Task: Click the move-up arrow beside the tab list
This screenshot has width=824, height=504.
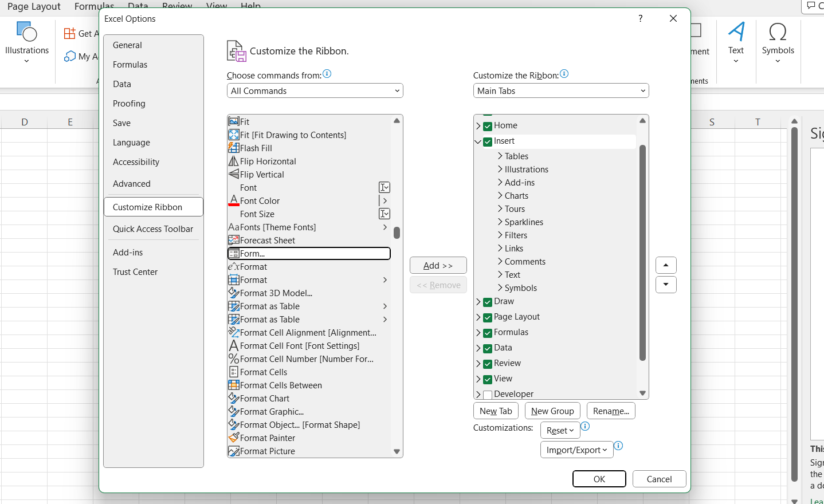Action: coord(665,265)
